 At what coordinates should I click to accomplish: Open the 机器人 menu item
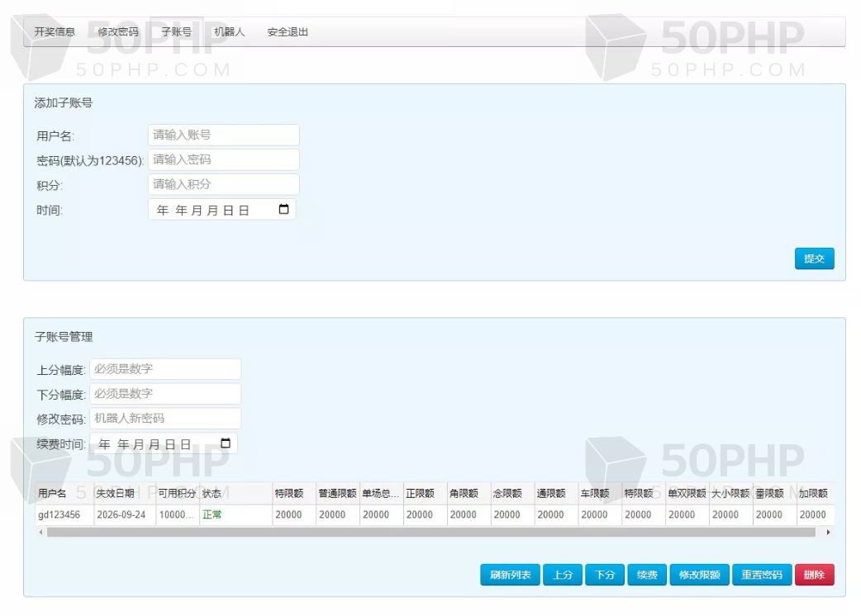coord(229,32)
